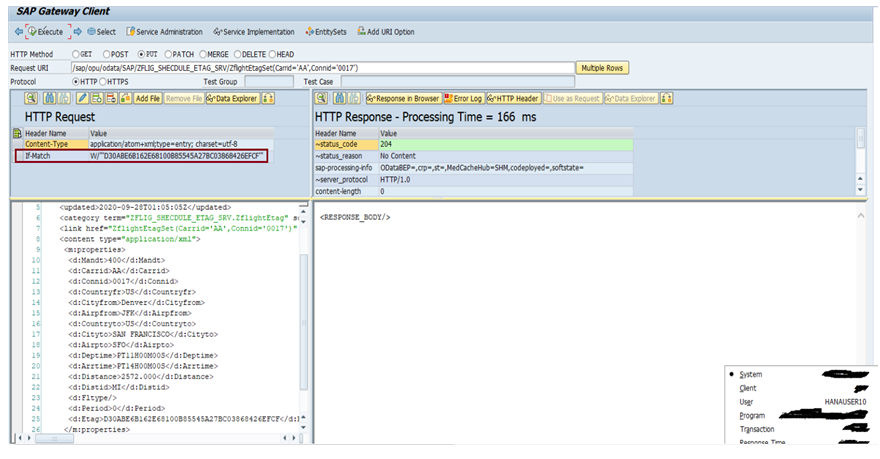Click the lock icon before Add File
This screenshot has width=880, height=459.
click(125, 98)
